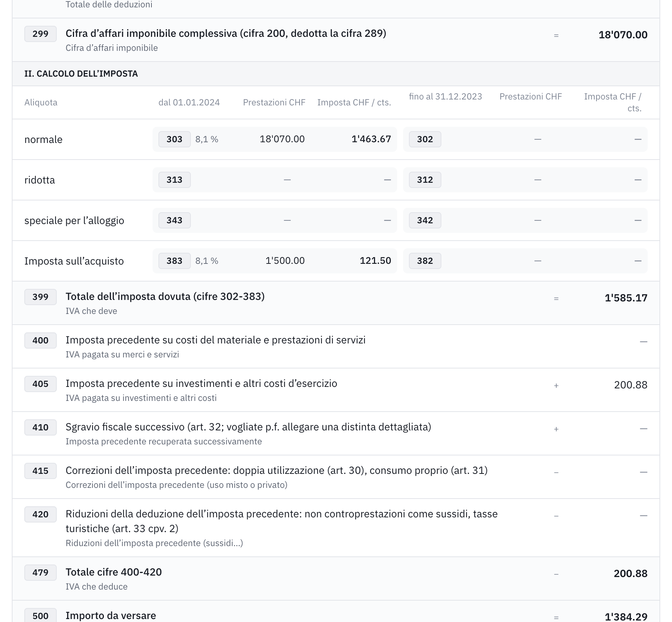Screen dimensions: 672x622
Task: Click the 'Totale cifre 400-420' label
Action: (114, 572)
